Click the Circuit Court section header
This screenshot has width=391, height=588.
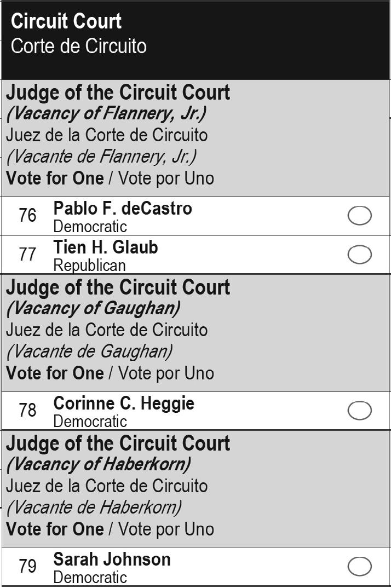click(66, 21)
